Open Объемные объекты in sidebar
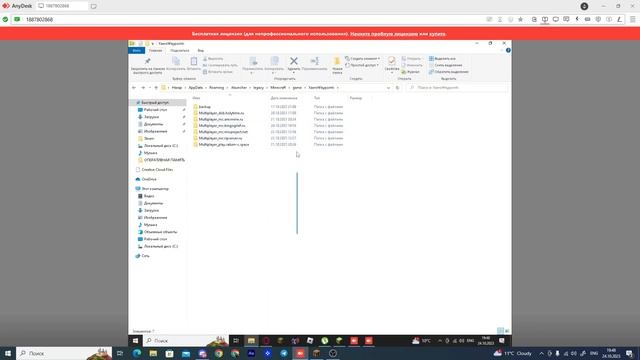The height and width of the screenshot is (360, 640). point(160,232)
